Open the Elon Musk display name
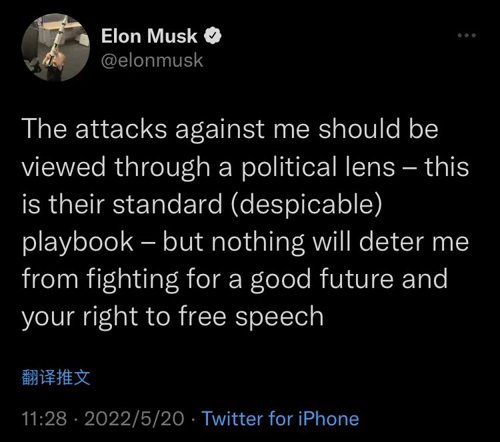 pyautogui.click(x=149, y=36)
